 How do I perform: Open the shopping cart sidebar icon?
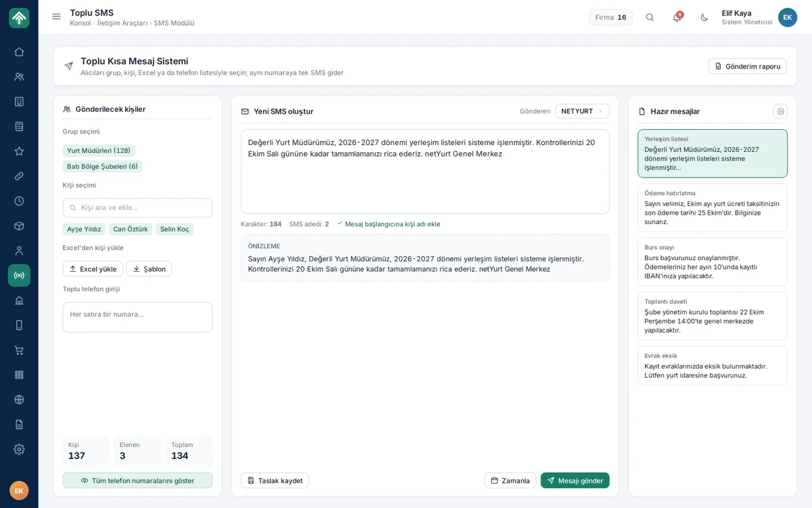19,350
